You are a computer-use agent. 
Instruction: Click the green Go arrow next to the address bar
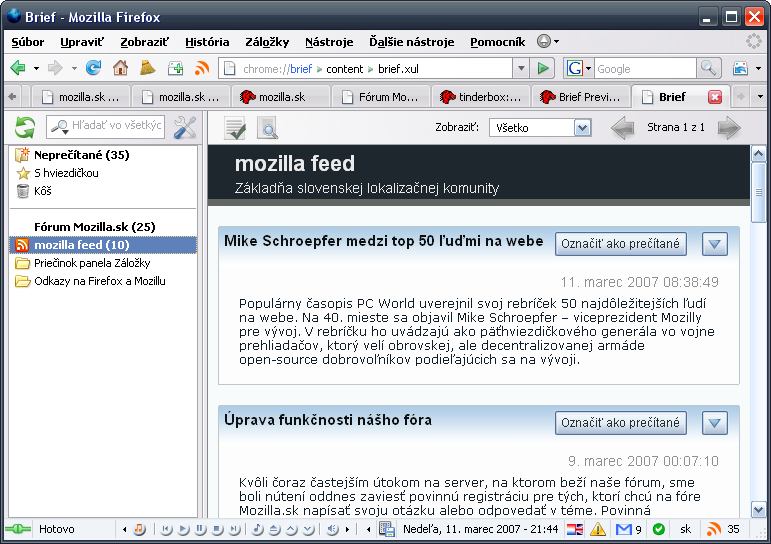coord(543,68)
